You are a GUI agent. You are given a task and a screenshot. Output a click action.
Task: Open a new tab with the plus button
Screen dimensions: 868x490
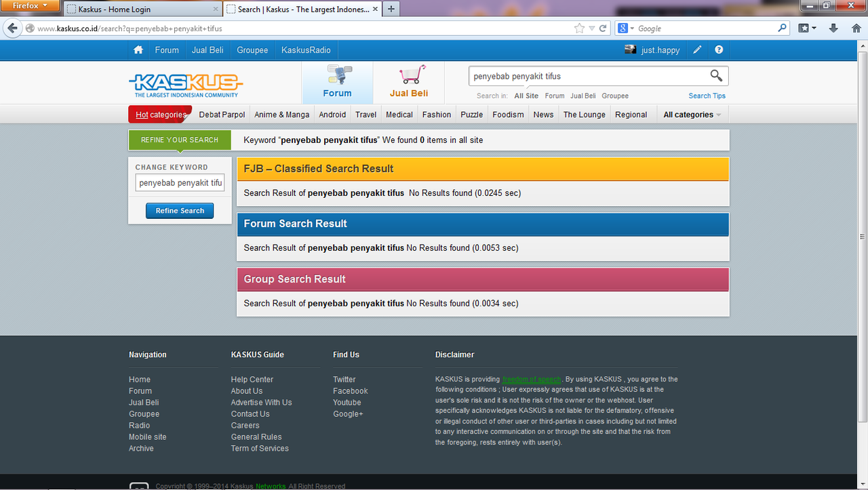coord(391,9)
